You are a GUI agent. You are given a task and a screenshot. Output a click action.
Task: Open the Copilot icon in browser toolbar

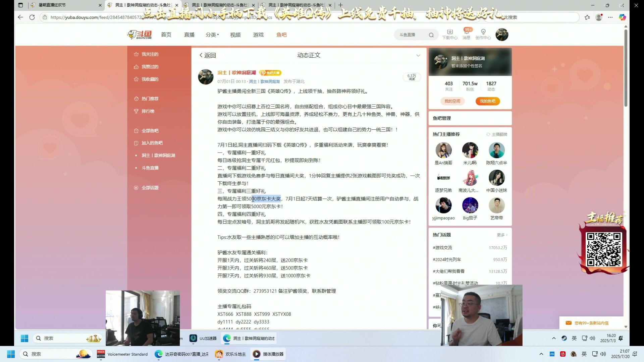623,17
